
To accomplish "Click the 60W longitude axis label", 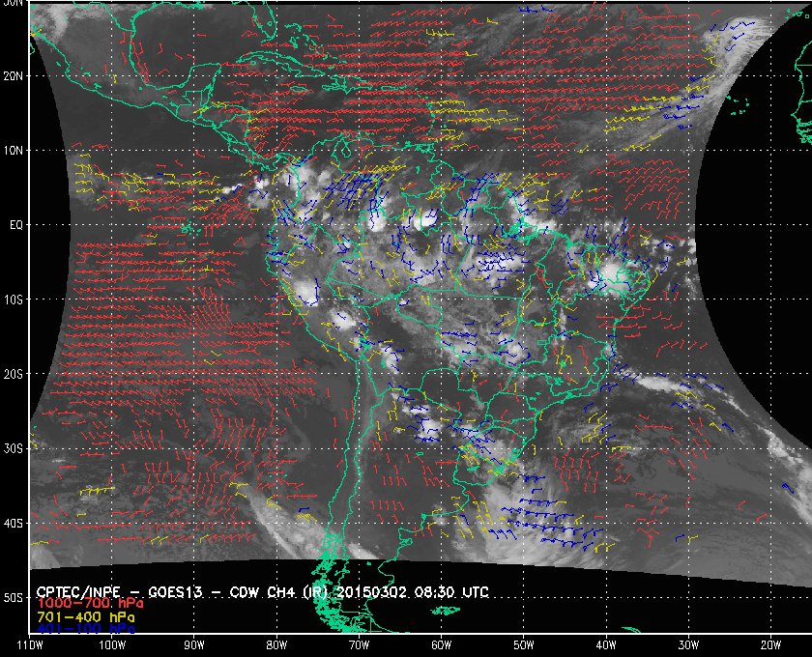I will 441,645.
